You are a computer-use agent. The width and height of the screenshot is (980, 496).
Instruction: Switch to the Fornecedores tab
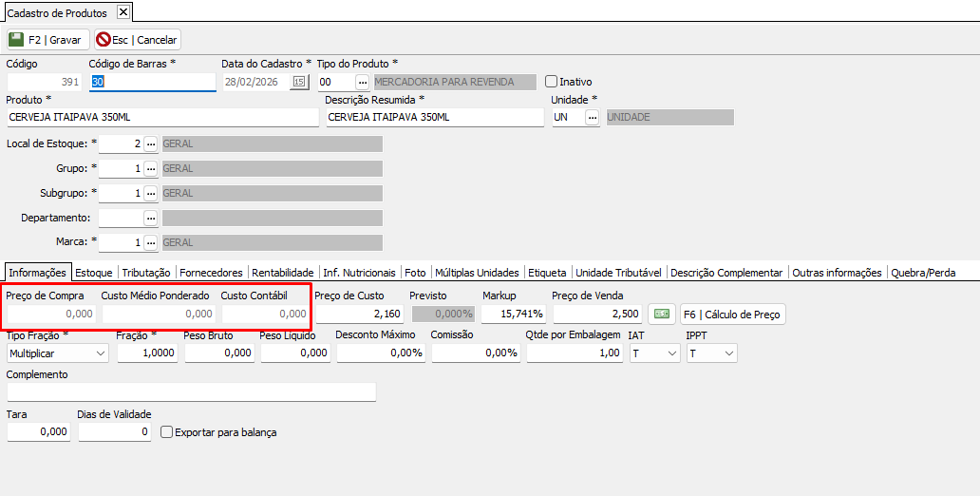(211, 273)
